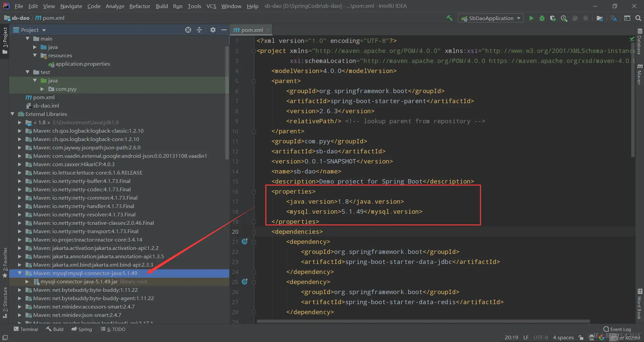This screenshot has width=644, height=342.
Task: Toggle the 1: Project side tab
Action: pyautogui.click(x=5, y=40)
